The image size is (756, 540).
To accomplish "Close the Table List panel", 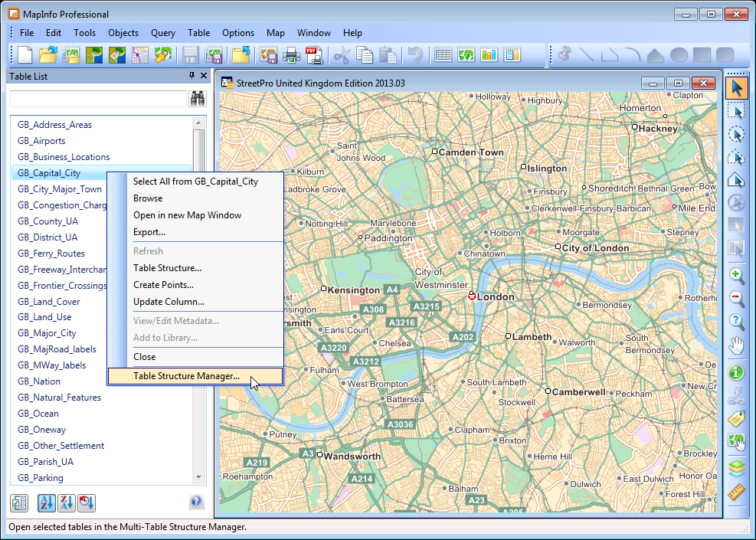I will (x=204, y=75).
